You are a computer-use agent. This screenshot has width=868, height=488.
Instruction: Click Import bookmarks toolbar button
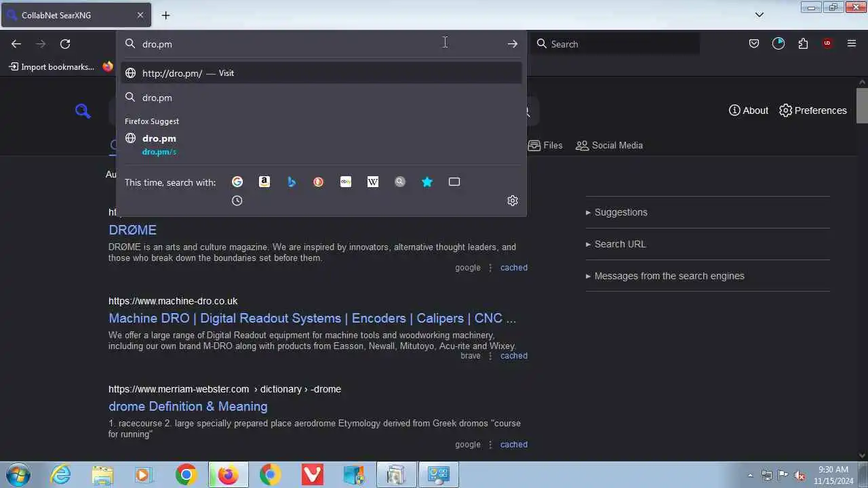point(52,66)
